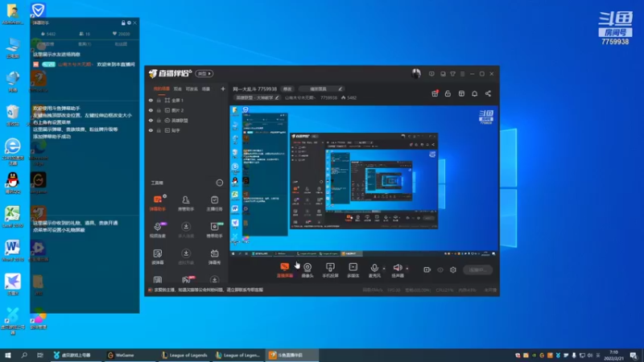The width and height of the screenshot is (644, 362).
Task: Toggle visibility of the 全屏 1 source
Action: pyautogui.click(x=151, y=100)
